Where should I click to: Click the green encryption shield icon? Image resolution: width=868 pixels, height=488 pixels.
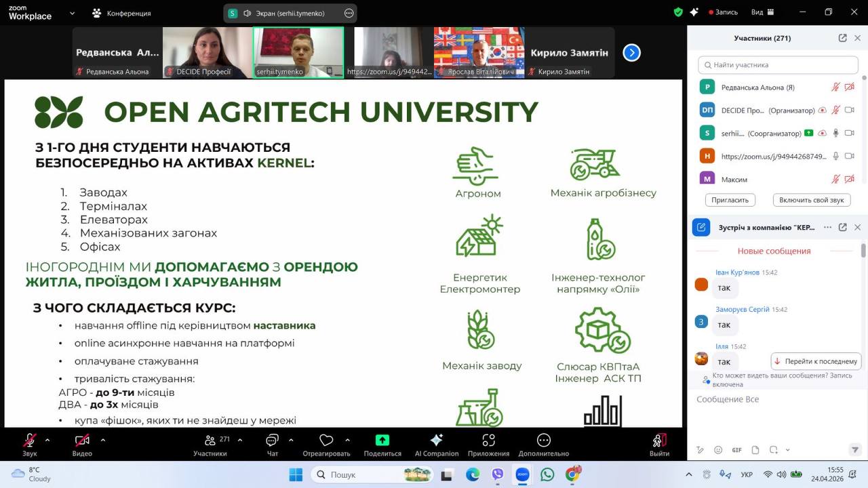[678, 12]
